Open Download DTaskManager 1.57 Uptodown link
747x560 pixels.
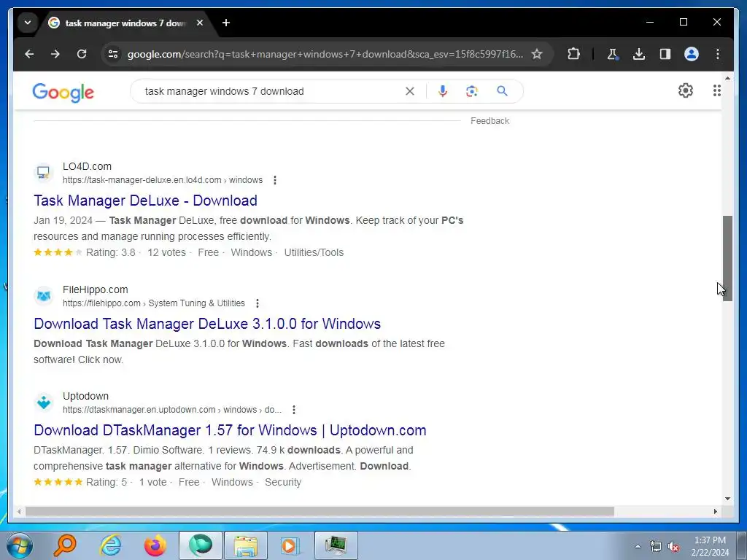click(x=230, y=430)
